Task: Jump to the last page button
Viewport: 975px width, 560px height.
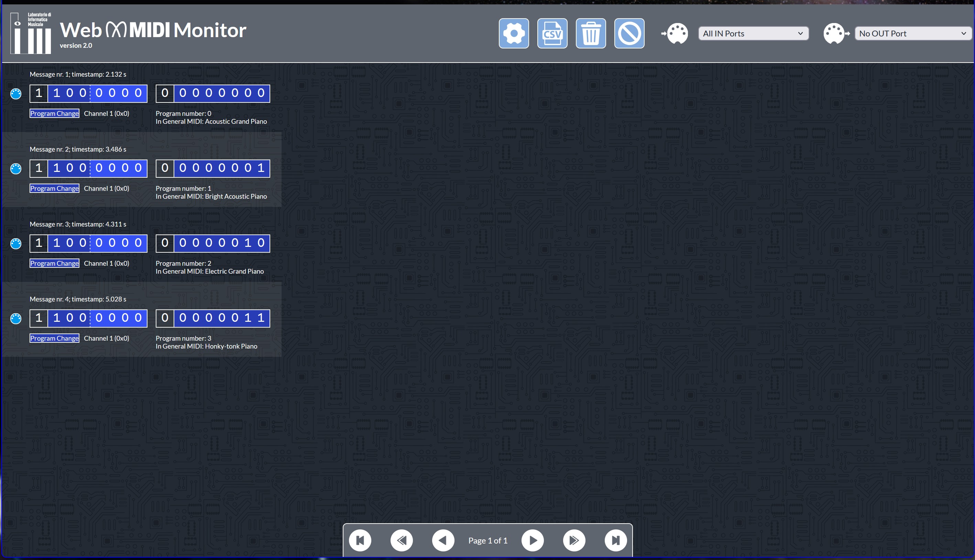Action: coord(615,540)
